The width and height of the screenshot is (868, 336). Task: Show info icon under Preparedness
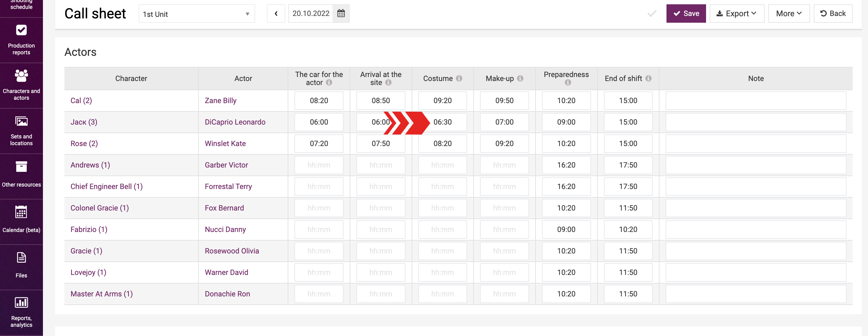coord(568,83)
